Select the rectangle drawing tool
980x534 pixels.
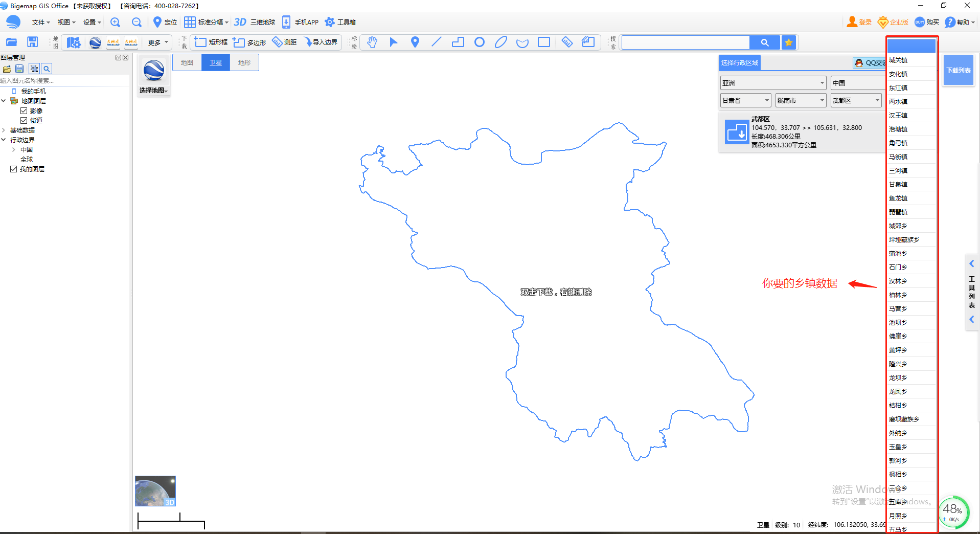(544, 42)
